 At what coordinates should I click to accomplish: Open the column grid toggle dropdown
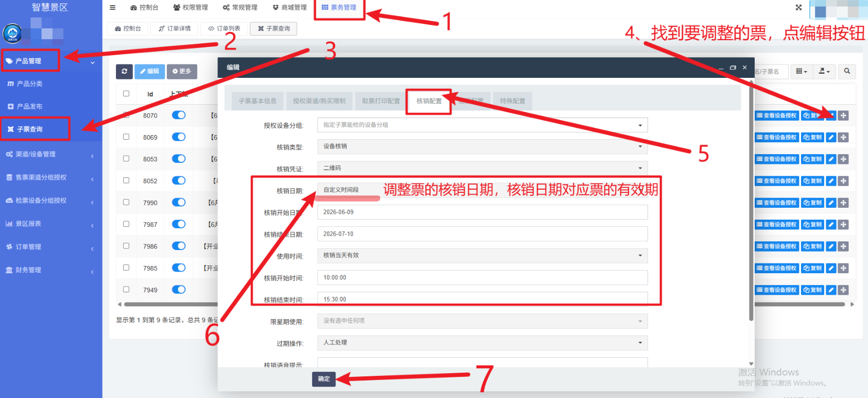[x=802, y=71]
